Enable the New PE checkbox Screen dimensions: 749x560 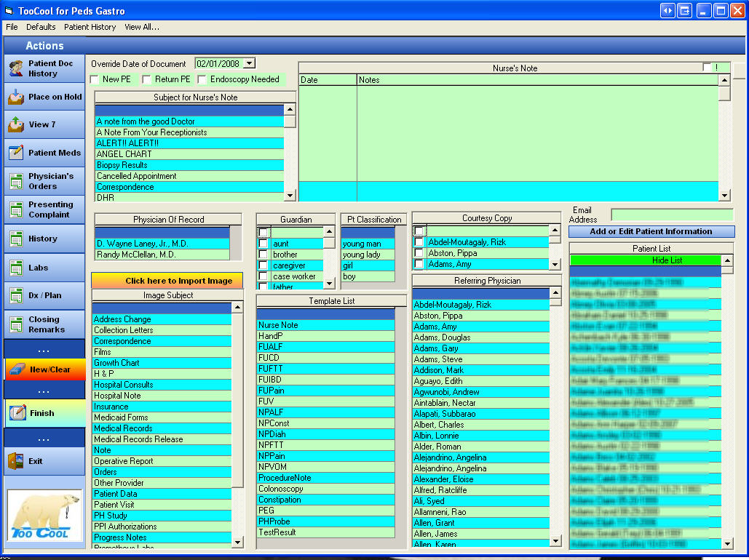pyautogui.click(x=95, y=79)
